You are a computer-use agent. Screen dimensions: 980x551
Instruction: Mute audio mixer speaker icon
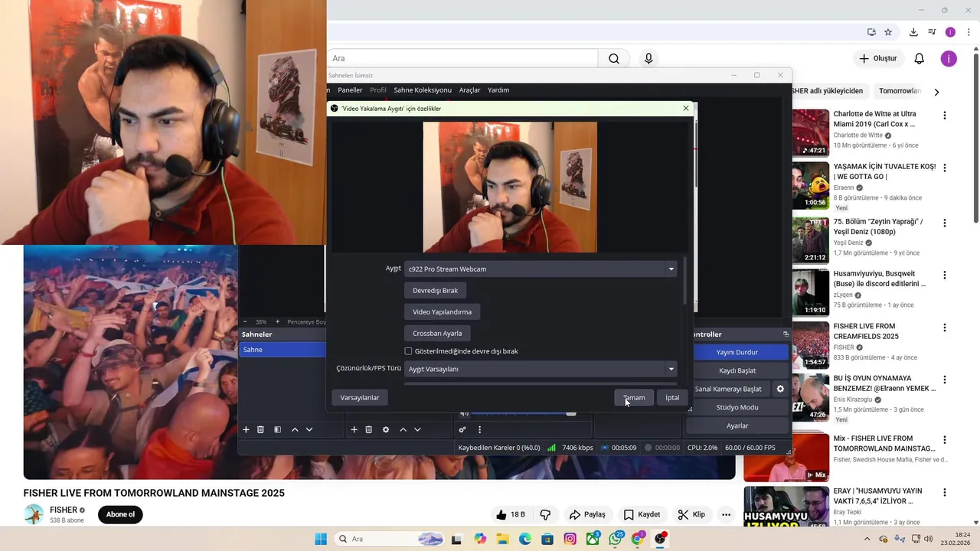click(464, 414)
